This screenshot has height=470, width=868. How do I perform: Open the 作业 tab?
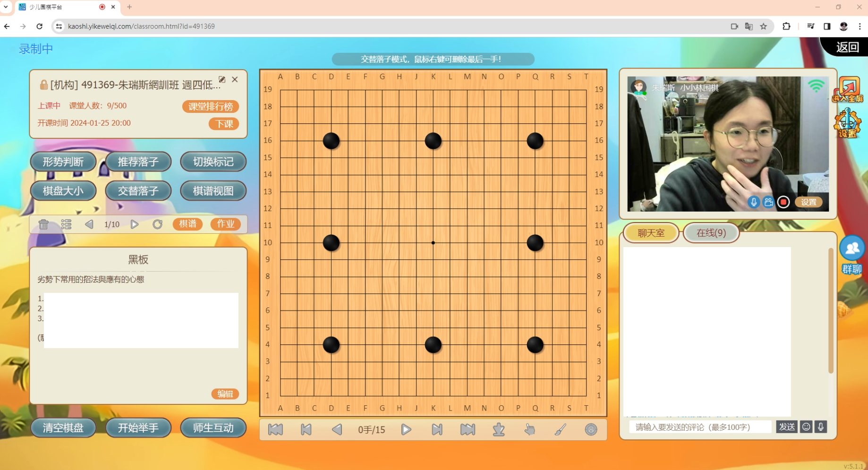pyautogui.click(x=226, y=224)
